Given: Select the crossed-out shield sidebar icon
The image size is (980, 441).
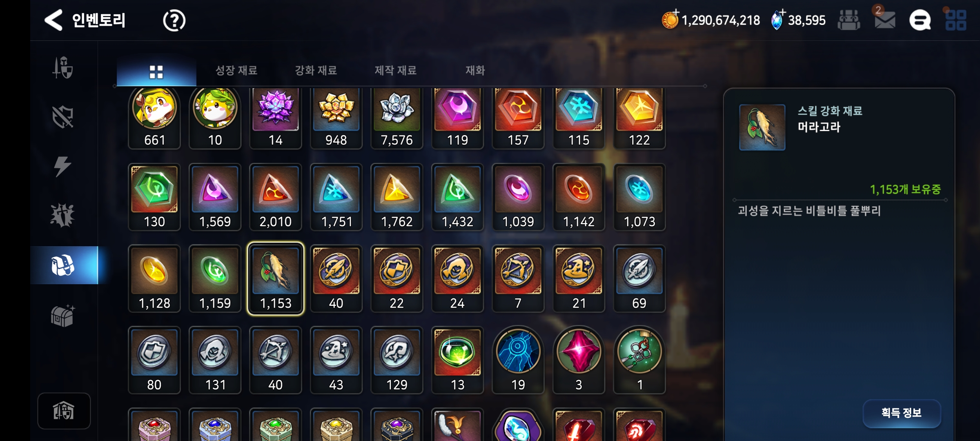Looking at the screenshot, I should pyautogui.click(x=63, y=117).
